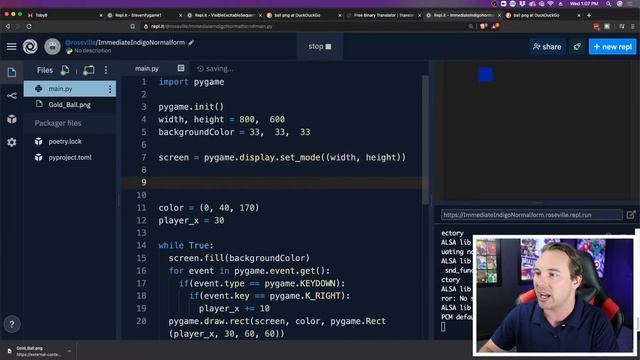Click the while True line
640x360 pixels.
point(186,246)
